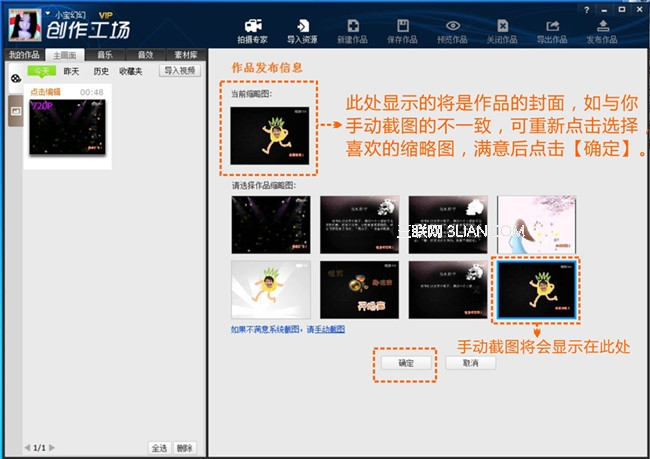The image size is (650, 459).
Task: Open the 拍摄专家 camera tool
Action: coord(252,31)
